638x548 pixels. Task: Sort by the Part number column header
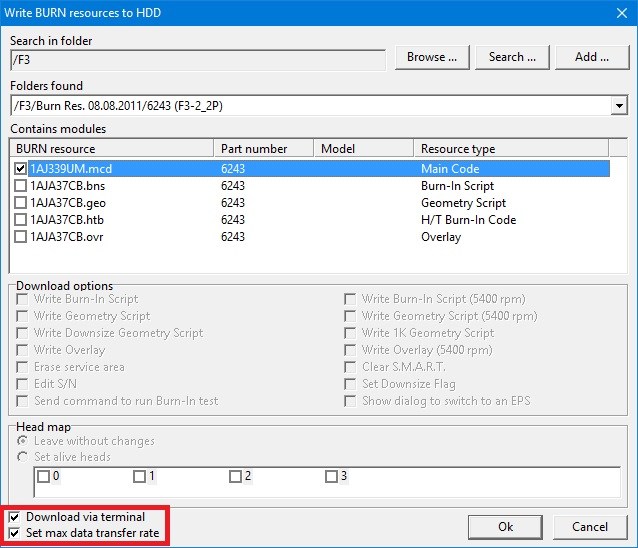pyautogui.click(x=264, y=149)
